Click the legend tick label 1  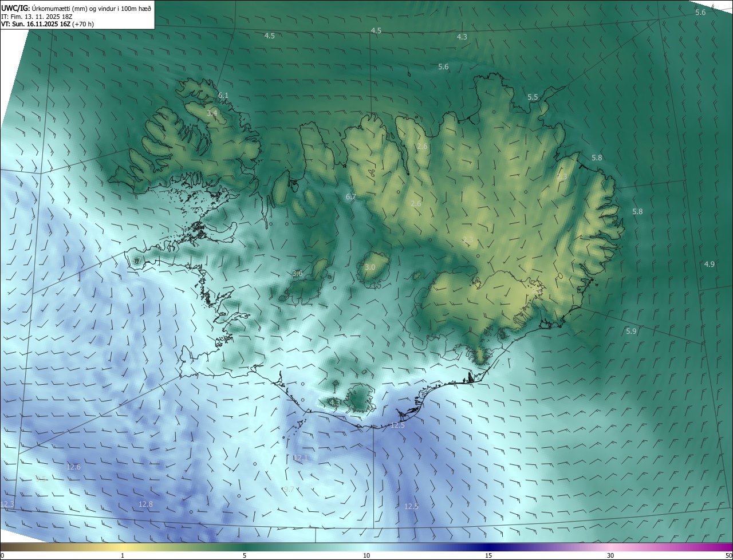123,556
